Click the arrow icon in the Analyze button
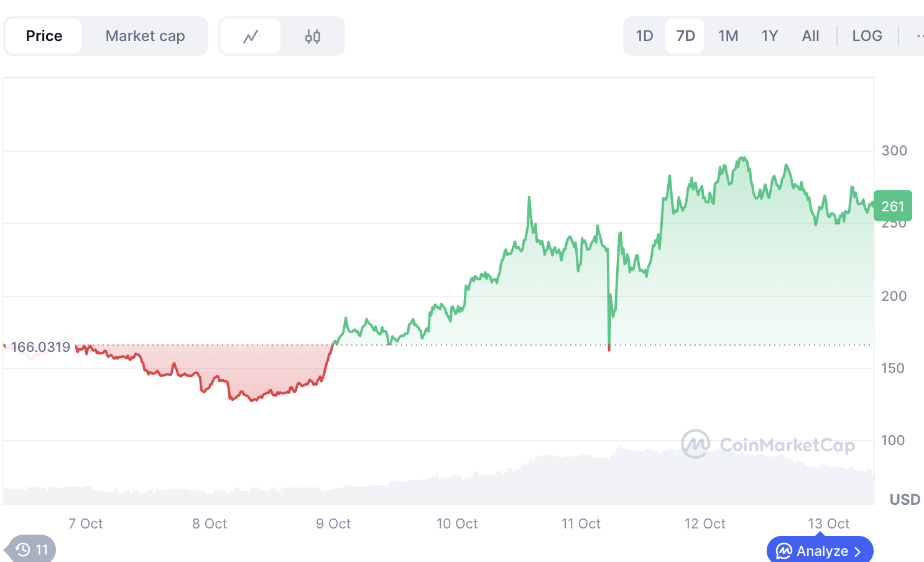Image resolution: width=924 pixels, height=562 pixels. [856, 551]
